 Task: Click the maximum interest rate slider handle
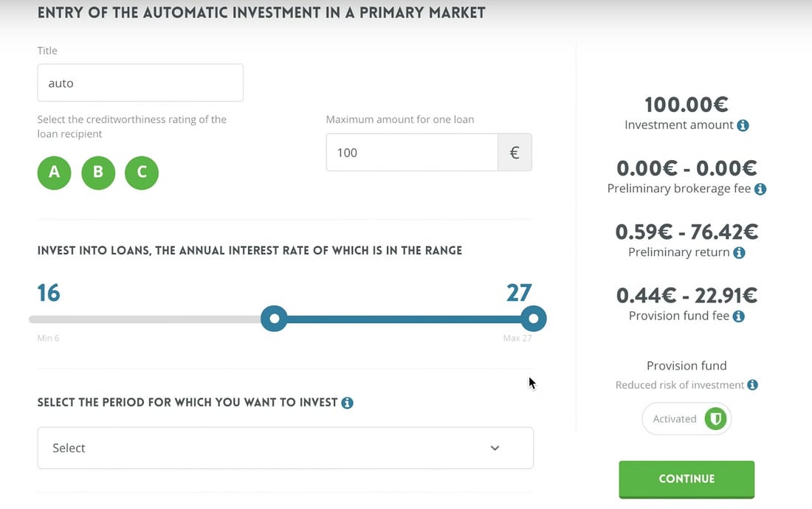click(533, 319)
